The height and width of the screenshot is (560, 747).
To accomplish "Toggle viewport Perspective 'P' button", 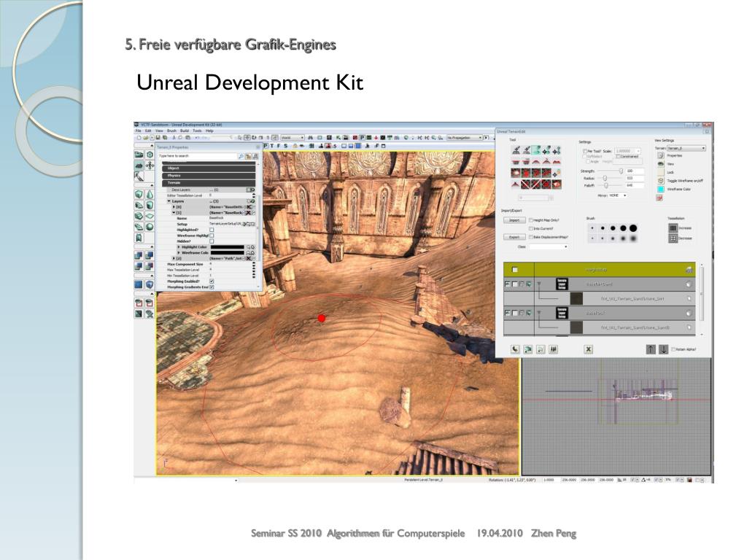I will click(266, 146).
